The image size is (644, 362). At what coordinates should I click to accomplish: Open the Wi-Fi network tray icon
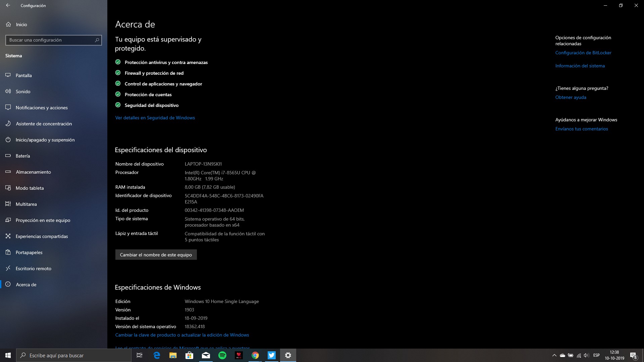click(x=579, y=355)
